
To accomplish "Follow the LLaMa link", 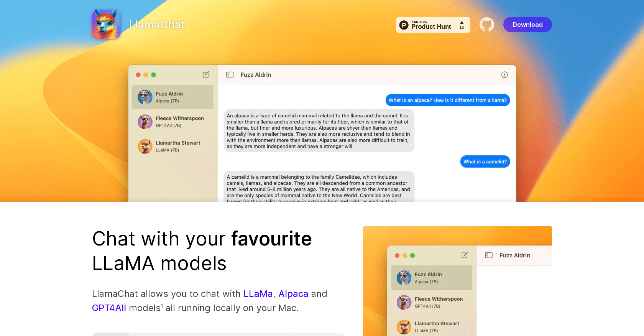I will click(x=258, y=294).
